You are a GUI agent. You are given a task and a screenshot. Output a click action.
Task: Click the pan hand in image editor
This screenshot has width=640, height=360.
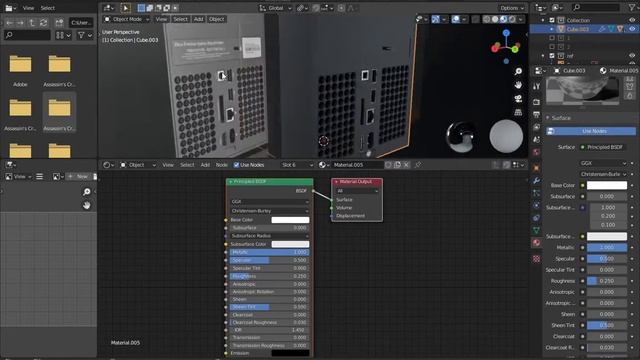point(87,205)
